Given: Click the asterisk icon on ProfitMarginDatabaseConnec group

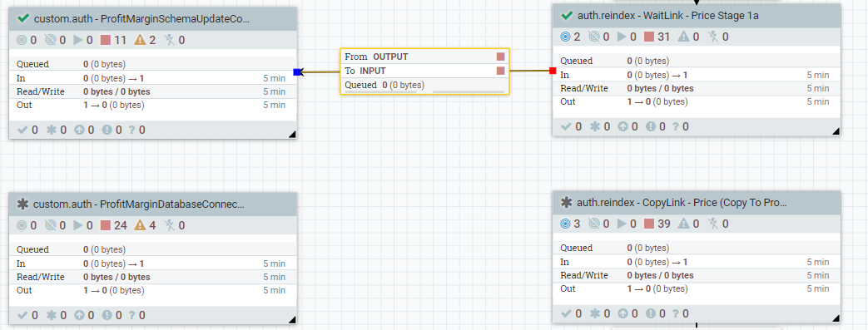Looking at the screenshot, I should (22, 204).
